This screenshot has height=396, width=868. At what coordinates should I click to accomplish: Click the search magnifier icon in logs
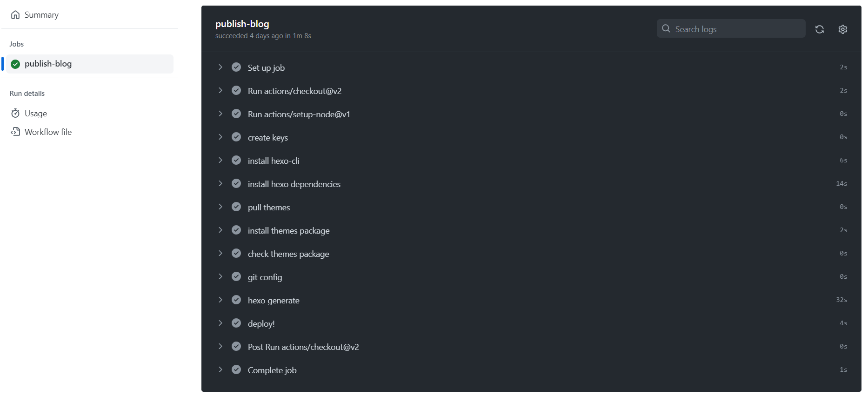tap(666, 29)
